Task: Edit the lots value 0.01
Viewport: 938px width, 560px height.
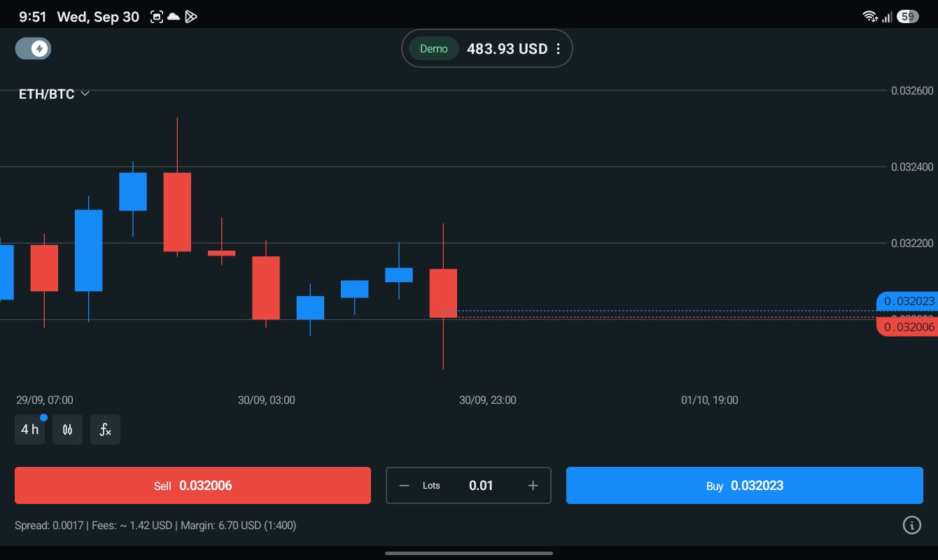Action: [x=481, y=486]
